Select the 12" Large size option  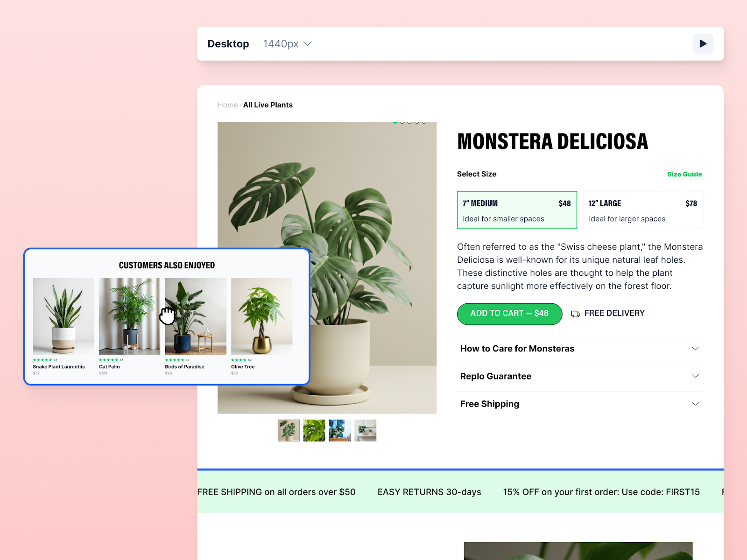point(643,210)
